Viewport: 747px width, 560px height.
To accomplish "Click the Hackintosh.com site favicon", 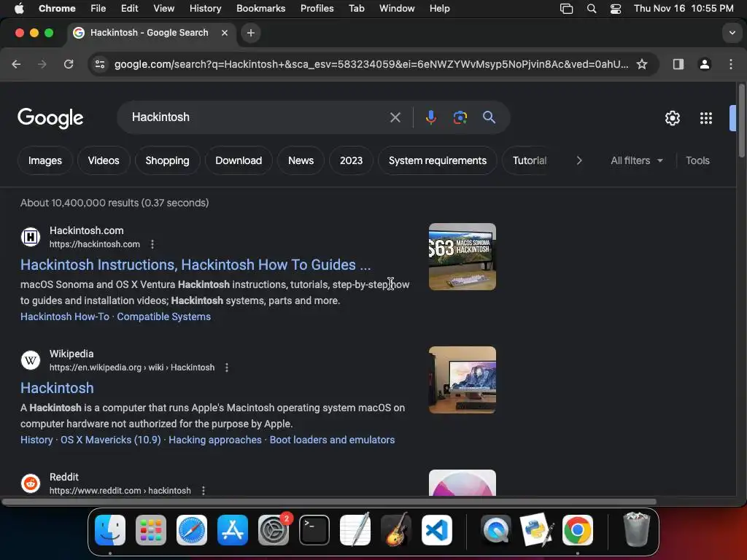I will coord(31,237).
